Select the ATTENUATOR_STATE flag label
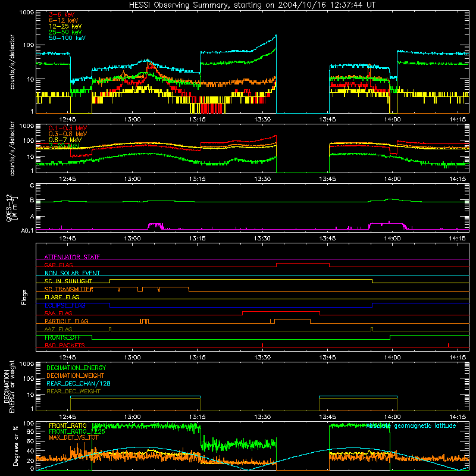Viewport: 476px width, 476px height. click(72, 257)
